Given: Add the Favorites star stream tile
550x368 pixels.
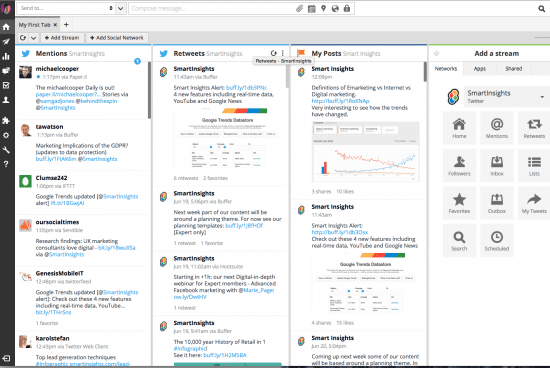Looking at the screenshot, I should point(459,203).
